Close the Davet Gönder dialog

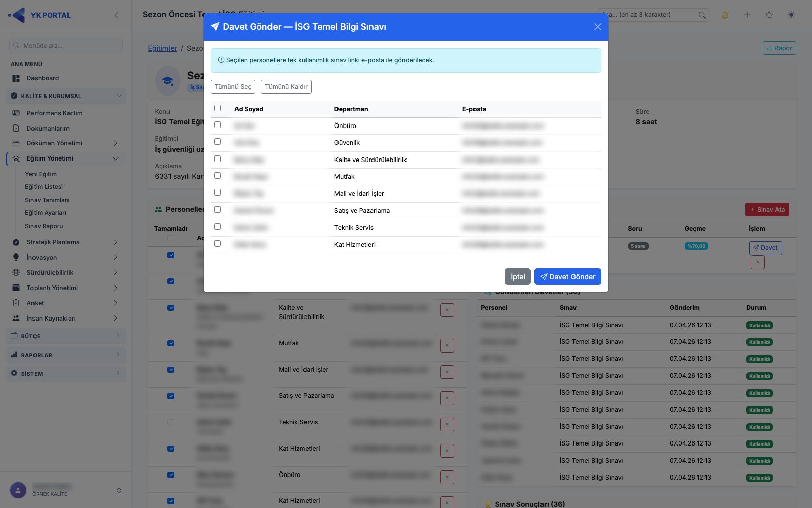pos(597,27)
